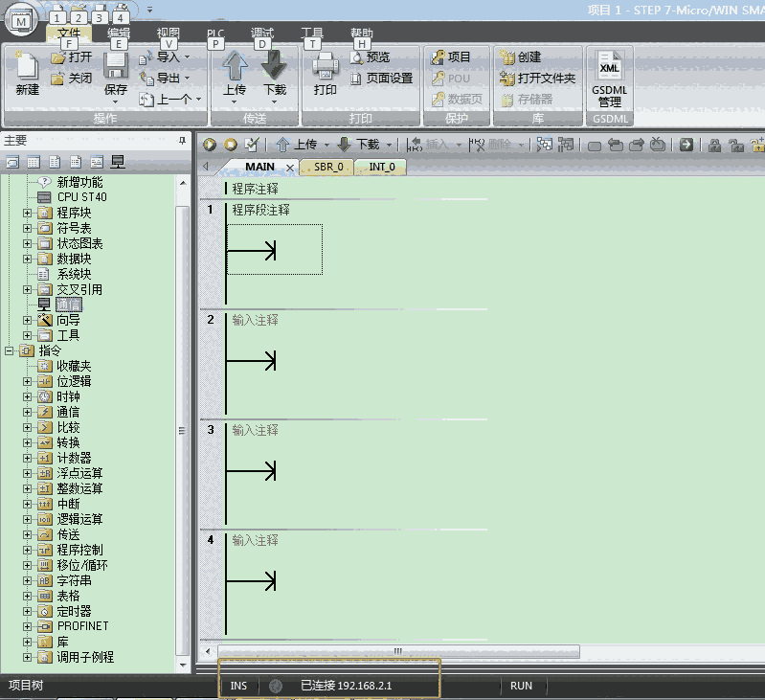Image resolution: width=765 pixels, height=700 pixels.
Task: Expand the 程序块 tree node
Action: (28, 213)
